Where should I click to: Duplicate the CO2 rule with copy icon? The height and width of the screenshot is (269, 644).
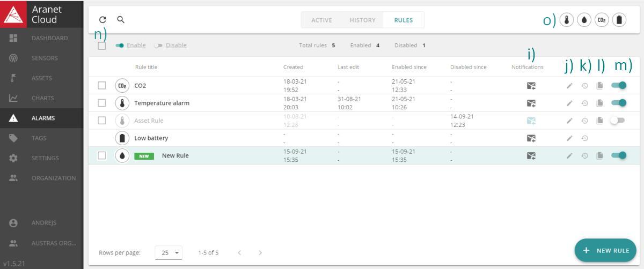[600, 86]
